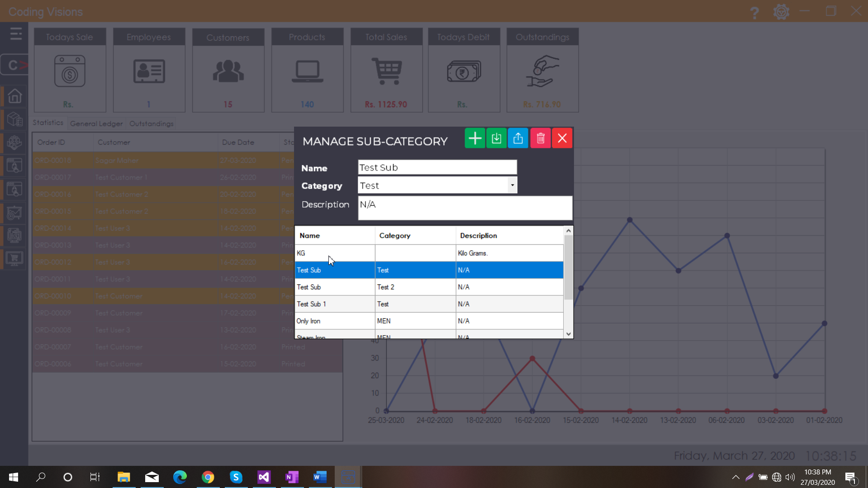Open the inventory box icon in the sidebar
The width and height of the screenshot is (868, 488).
coord(14,119)
